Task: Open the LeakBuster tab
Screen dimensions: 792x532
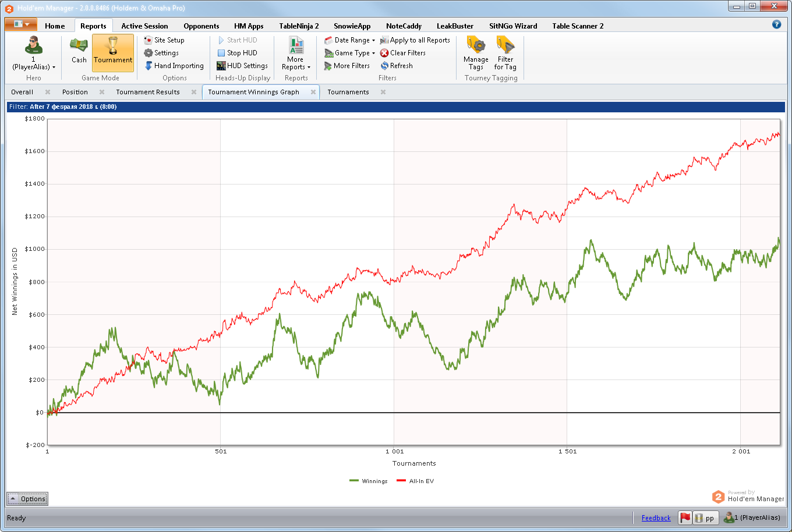Action: [454, 26]
